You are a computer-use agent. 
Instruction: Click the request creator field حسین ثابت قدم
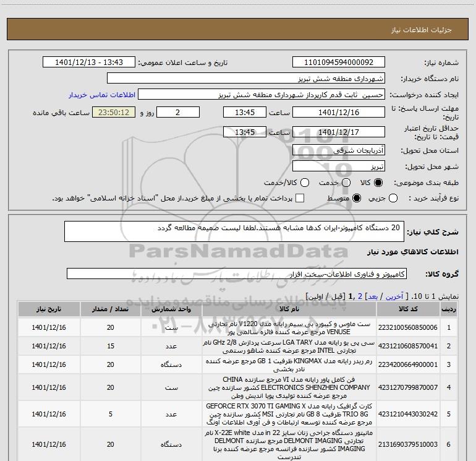(x=261, y=94)
